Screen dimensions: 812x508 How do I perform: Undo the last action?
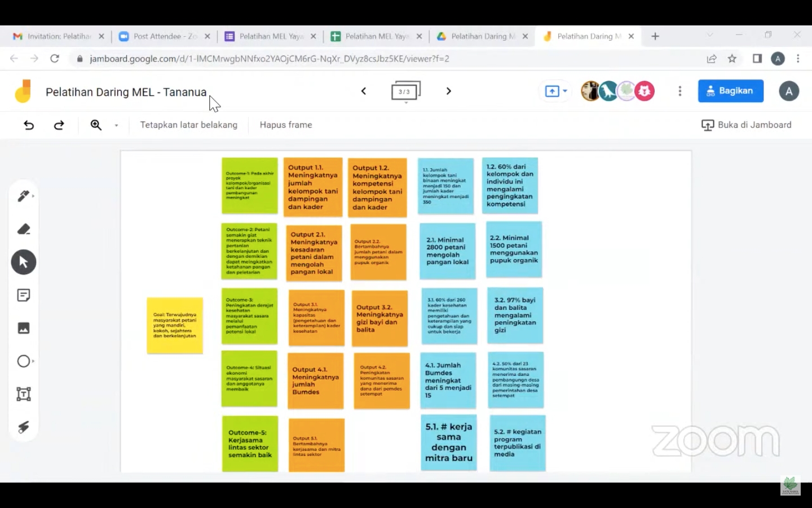click(29, 125)
